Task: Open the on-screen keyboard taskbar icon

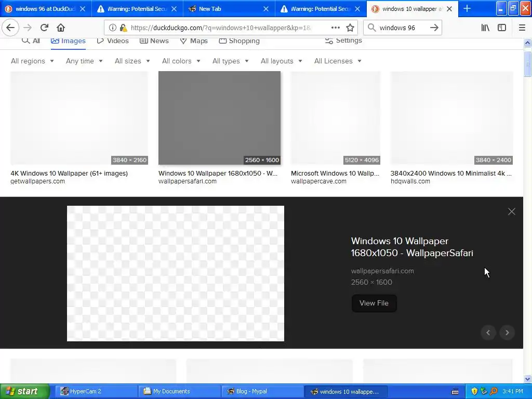Action: 455,392
